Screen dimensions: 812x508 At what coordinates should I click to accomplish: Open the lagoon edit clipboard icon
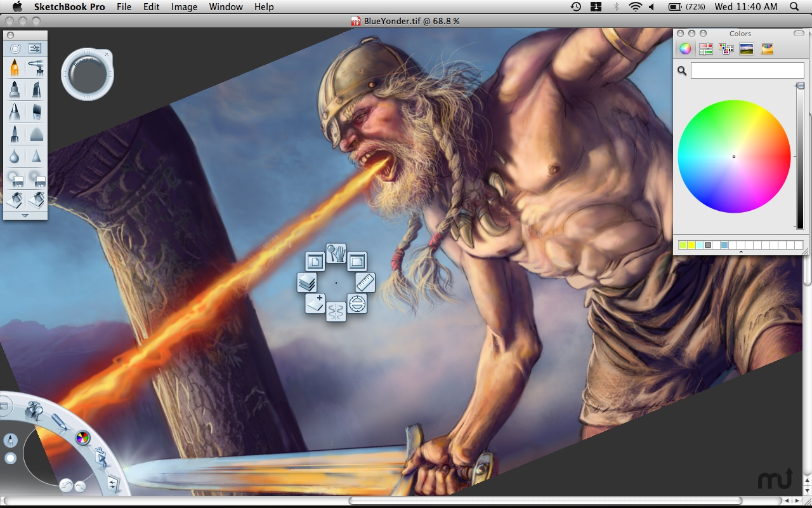tap(100, 457)
